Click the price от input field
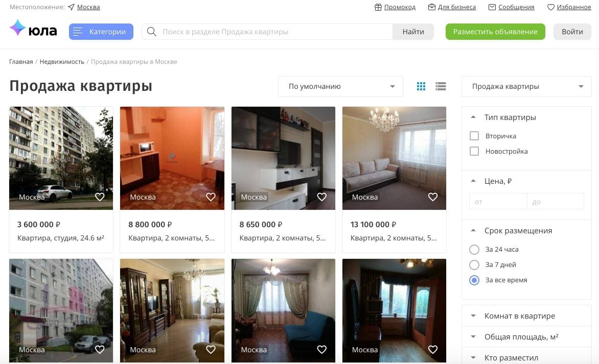This screenshot has height=364, width=599. coord(498,202)
